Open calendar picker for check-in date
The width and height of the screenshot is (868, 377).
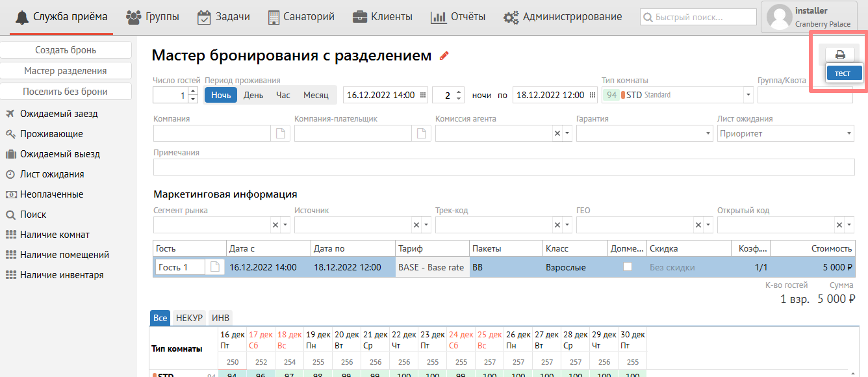(423, 95)
